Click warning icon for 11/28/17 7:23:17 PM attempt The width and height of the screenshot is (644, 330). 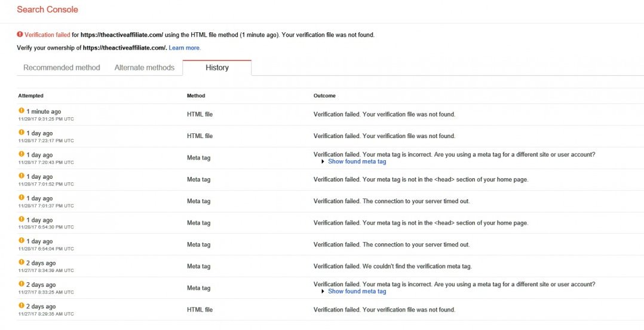[x=22, y=132]
